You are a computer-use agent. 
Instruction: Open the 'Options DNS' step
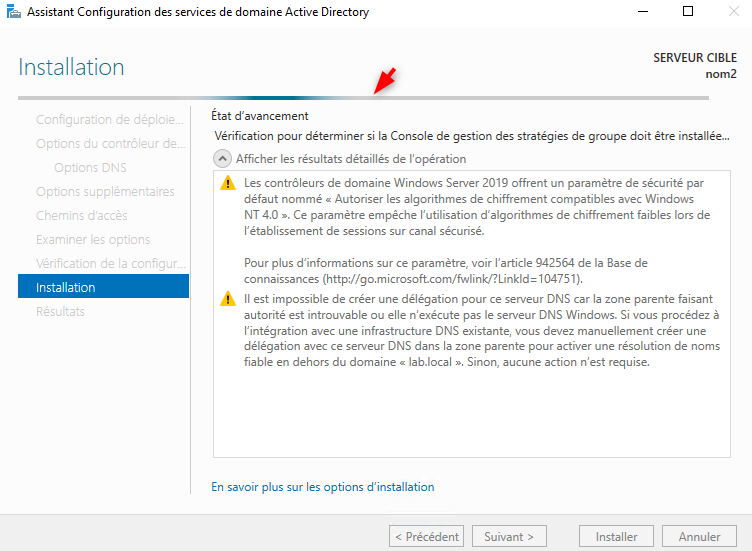tap(90, 167)
